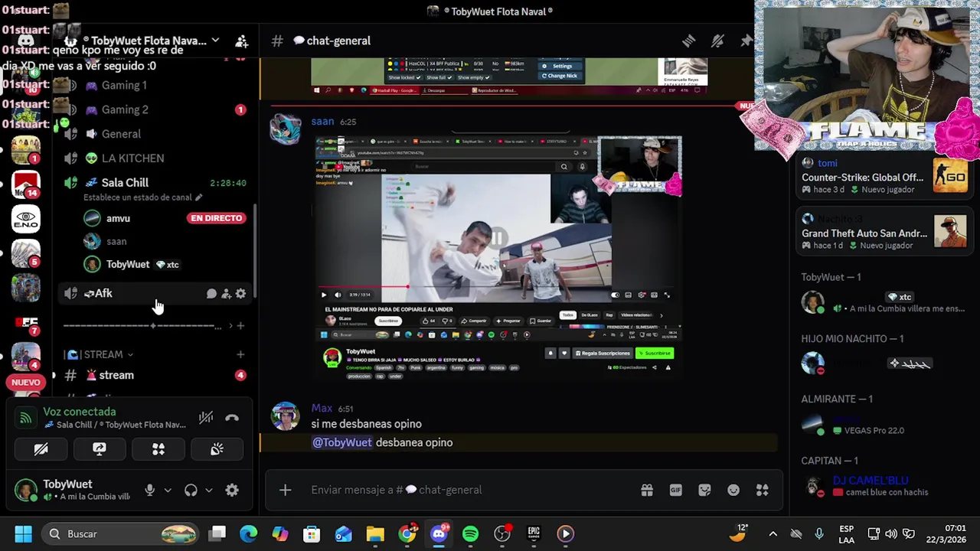This screenshot has width=980, height=551.
Task: Open user settings gear
Action: 232,491
